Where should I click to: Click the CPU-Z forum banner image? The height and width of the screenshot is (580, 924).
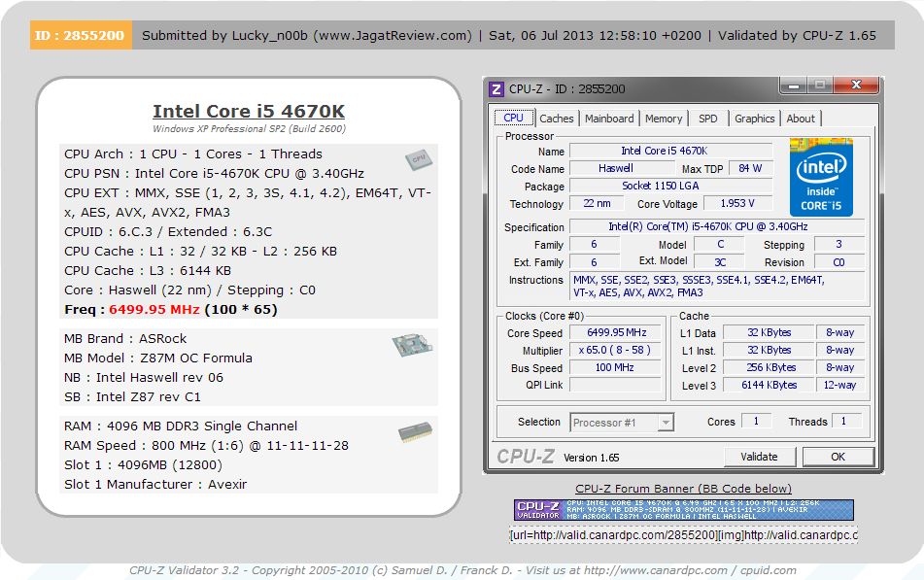click(x=683, y=510)
